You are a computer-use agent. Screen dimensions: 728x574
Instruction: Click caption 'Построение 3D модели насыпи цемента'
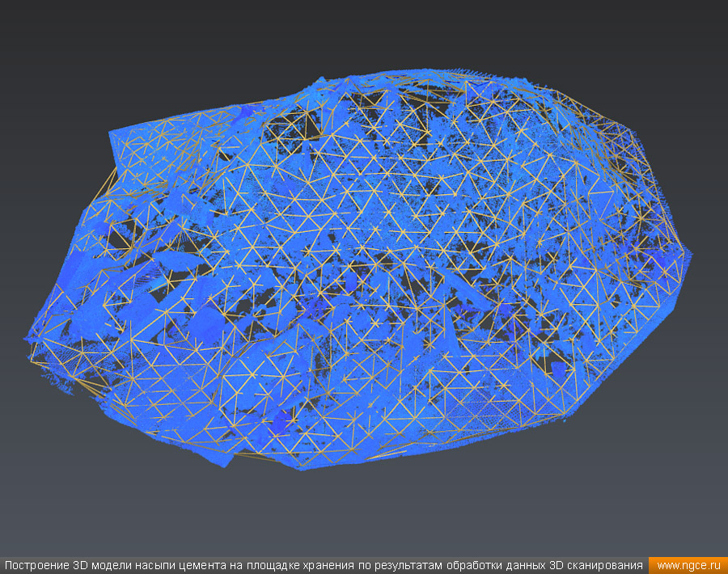coord(114,565)
